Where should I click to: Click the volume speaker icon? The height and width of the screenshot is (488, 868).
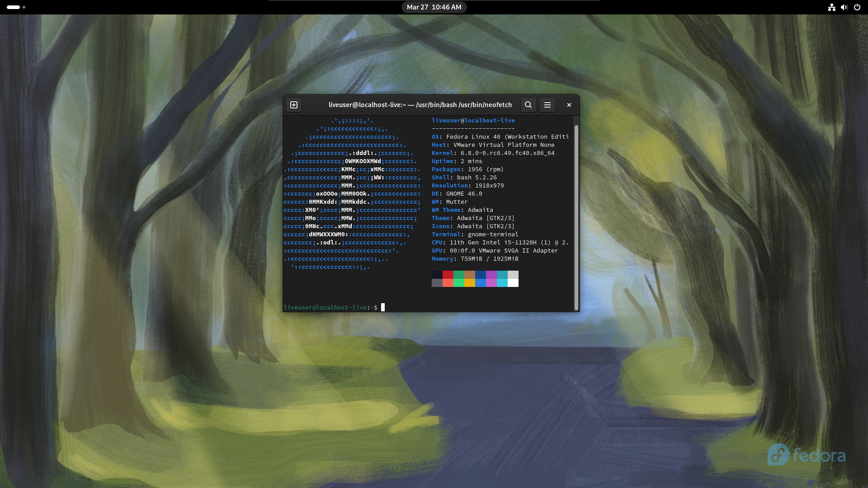point(844,7)
